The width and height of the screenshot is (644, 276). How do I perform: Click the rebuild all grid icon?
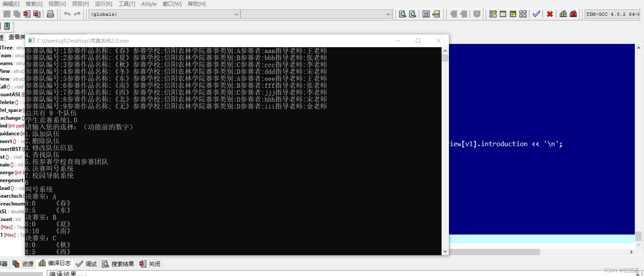pyautogui.click(x=523, y=14)
